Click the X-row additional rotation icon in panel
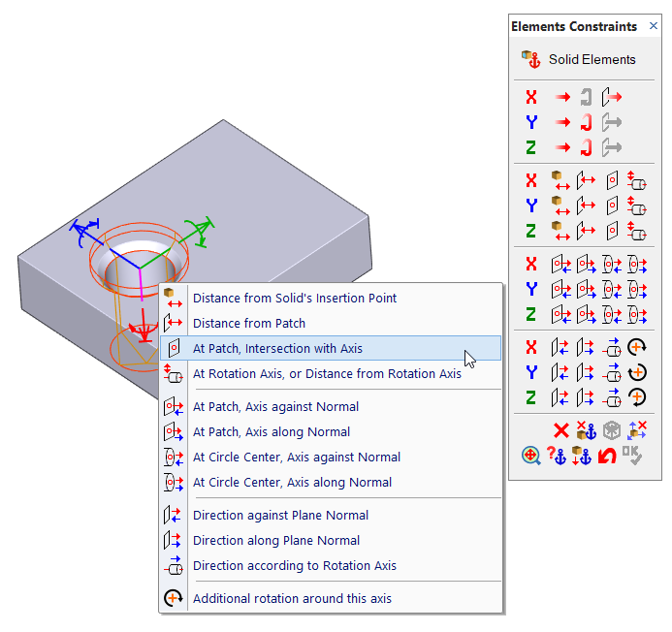The image size is (672, 632). (x=637, y=346)
